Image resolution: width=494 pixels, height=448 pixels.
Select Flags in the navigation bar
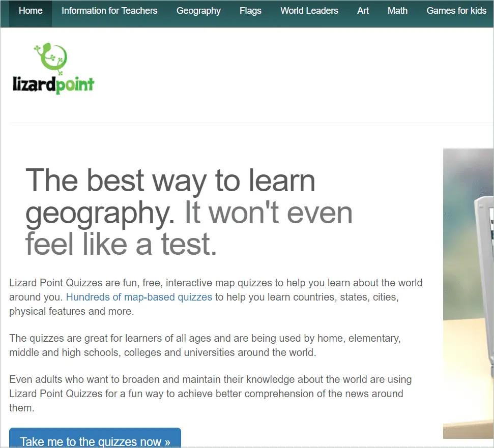click(x=250, y=11)
